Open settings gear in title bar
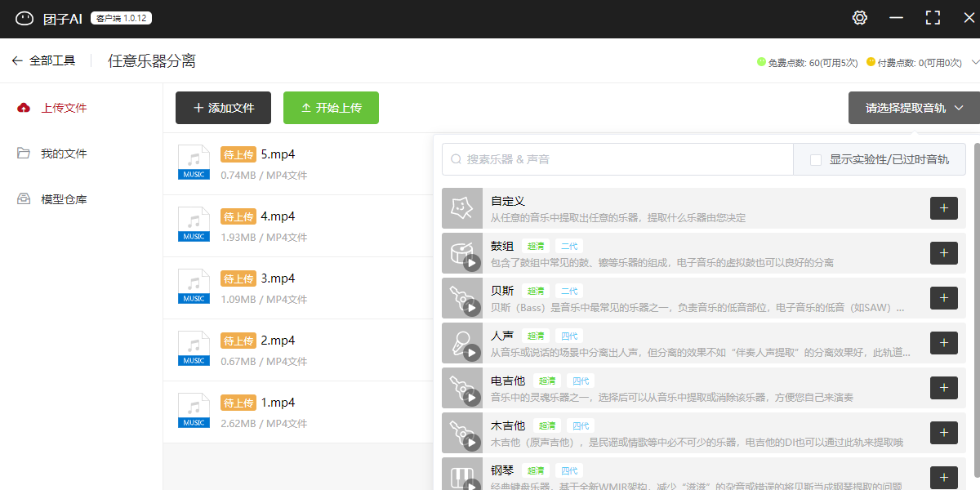The image size is (980, 490). (859, 17)
